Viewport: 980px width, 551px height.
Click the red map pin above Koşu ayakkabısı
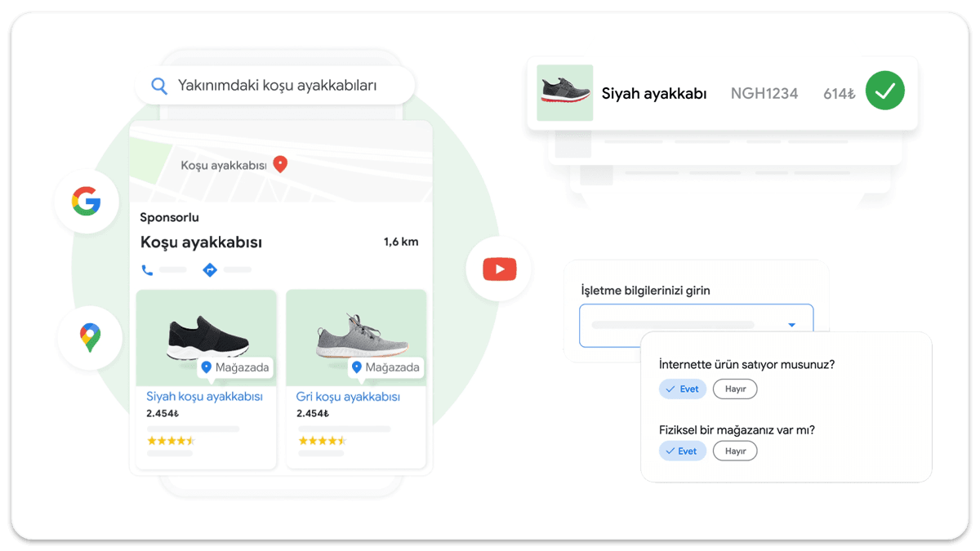[280, 163]
